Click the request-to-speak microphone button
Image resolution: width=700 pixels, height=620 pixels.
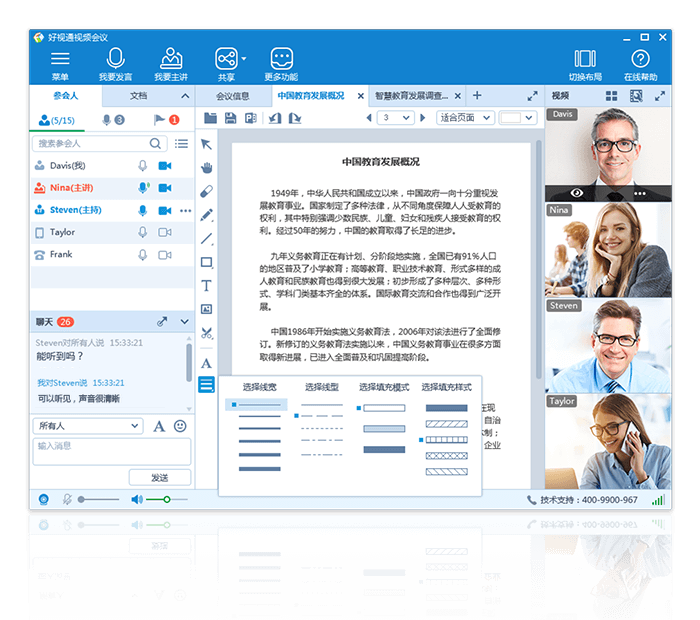click(116, 65)
